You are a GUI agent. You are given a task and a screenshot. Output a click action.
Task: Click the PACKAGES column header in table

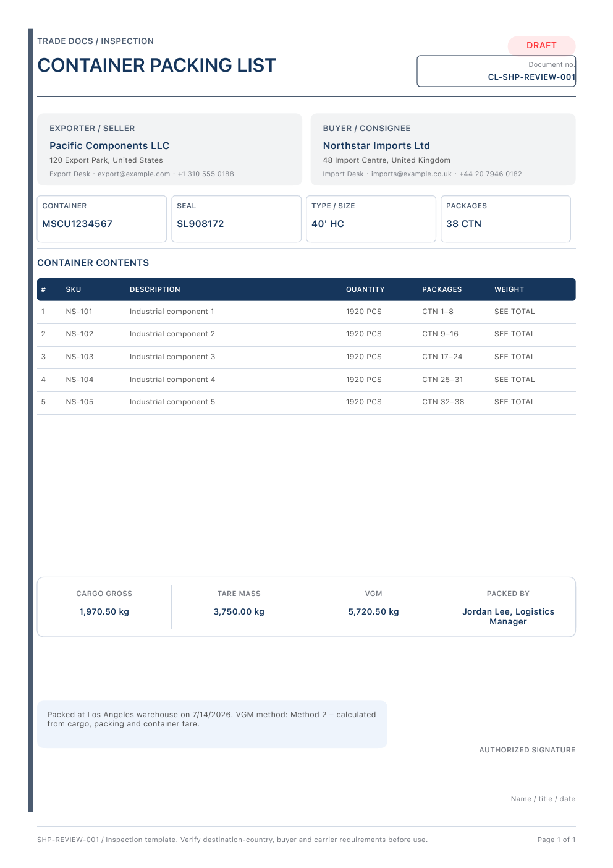click(442, 289)
